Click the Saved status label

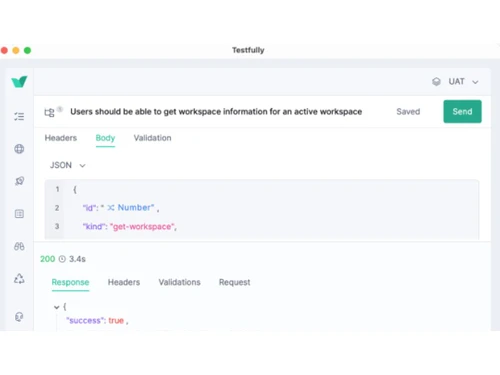(408, 112)
